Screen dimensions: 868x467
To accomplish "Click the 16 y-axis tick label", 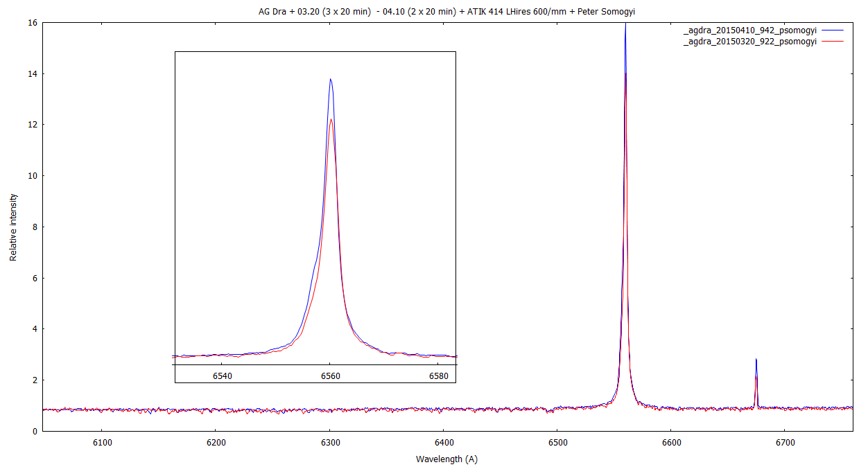I will pos(32,23).
